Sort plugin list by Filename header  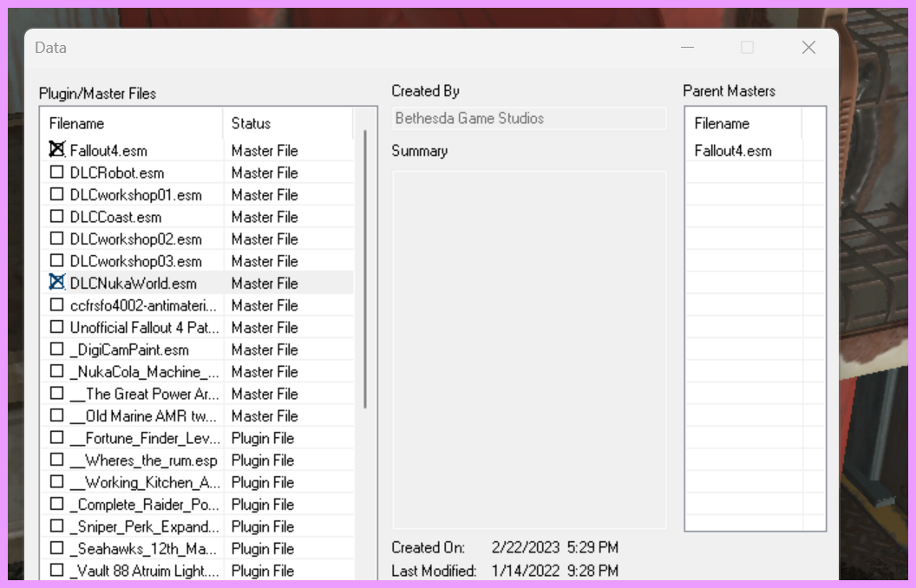[x=132, y=124]
